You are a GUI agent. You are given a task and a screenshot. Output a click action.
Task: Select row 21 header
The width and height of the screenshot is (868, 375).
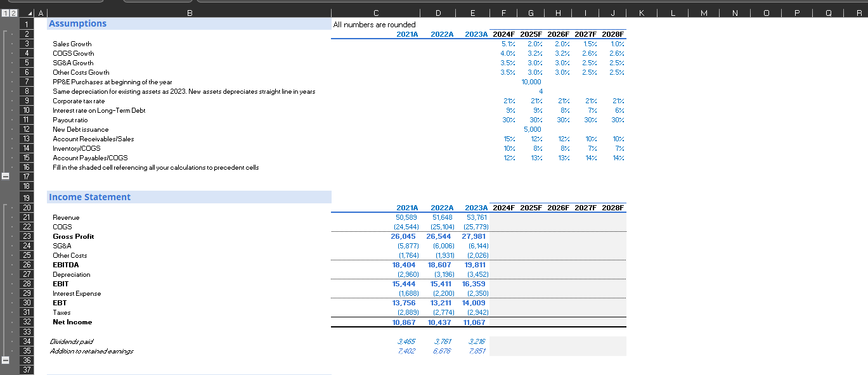click(27, 217)
